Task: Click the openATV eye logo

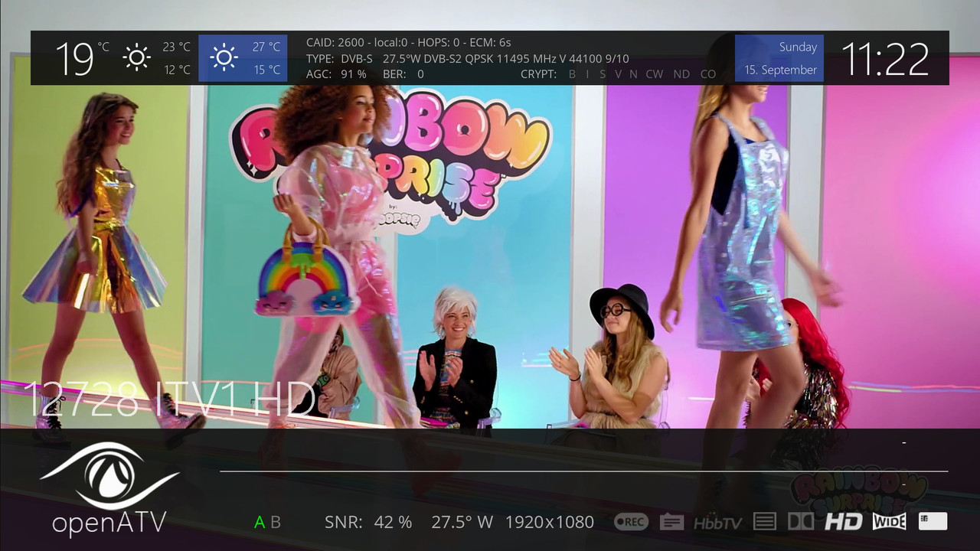Action: coord(109,474)
